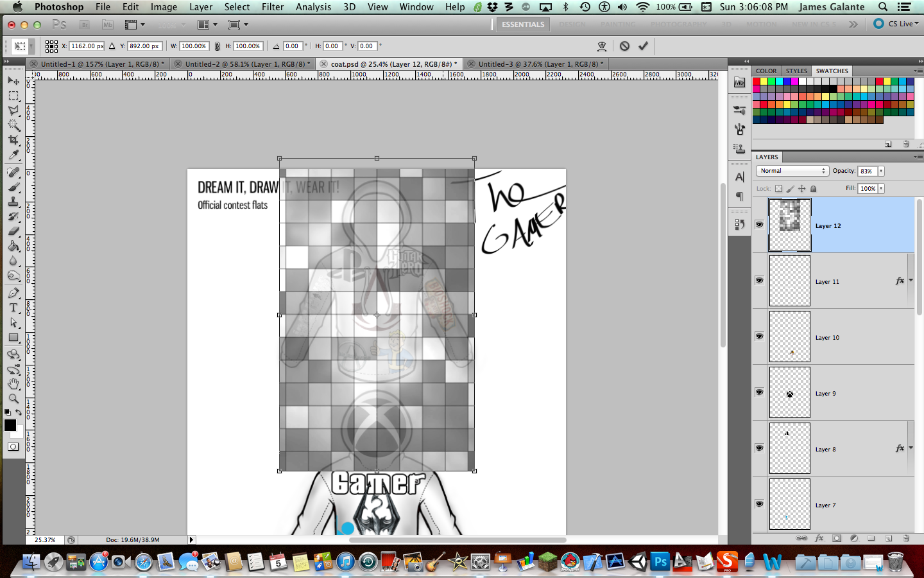Open Spotlight search in menu bar
The height and width of the screenshot is (578, 924).
tap(883, 6)
